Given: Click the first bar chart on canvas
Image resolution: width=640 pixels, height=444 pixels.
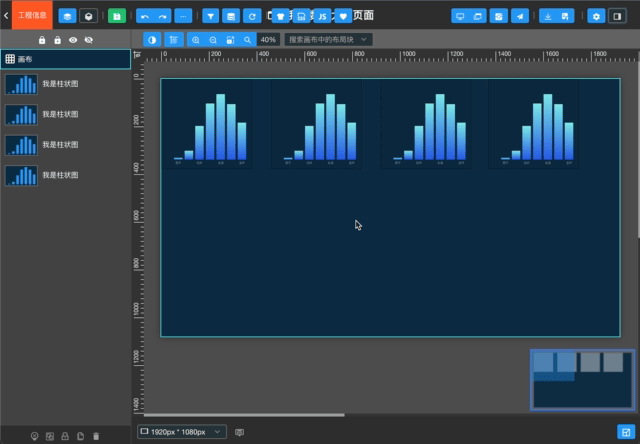Looking at the screenshot, I should [207, 124].
